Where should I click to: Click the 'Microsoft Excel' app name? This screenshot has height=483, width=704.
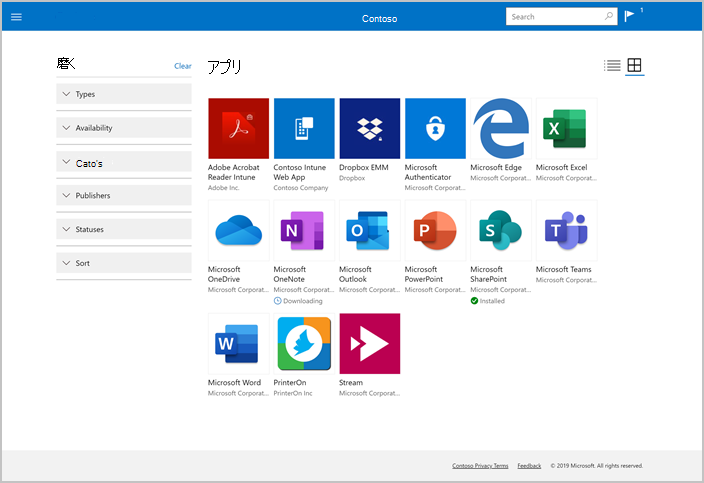click(x=561, y=167)
